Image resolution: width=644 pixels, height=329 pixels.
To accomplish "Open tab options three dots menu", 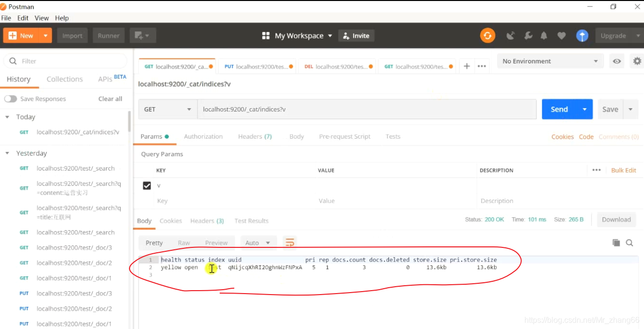I will pyautogui.click(x=482, y=66).
